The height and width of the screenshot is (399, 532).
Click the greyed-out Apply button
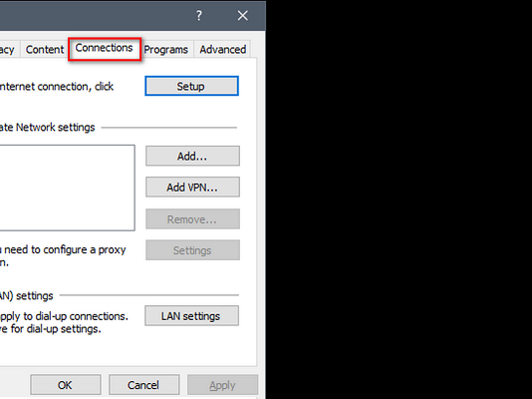click(x=222, y=385)
